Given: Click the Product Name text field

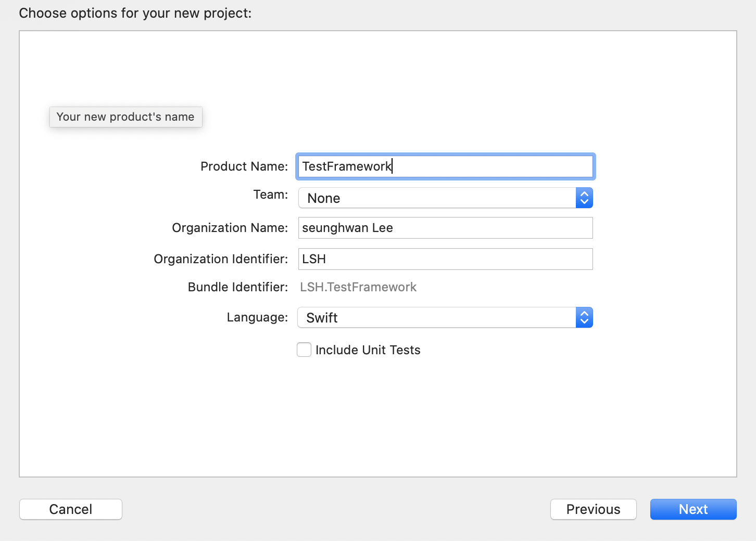Looking at the screenshot, I should (445, 166).
